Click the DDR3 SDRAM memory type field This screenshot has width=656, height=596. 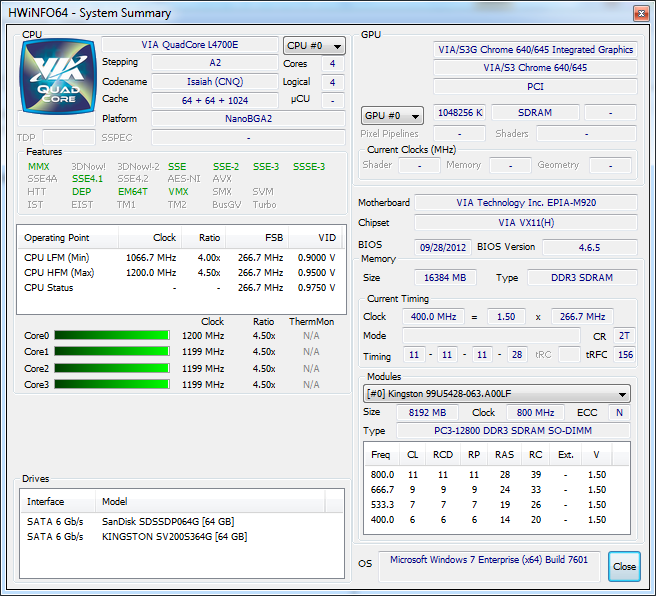point(582,278)
